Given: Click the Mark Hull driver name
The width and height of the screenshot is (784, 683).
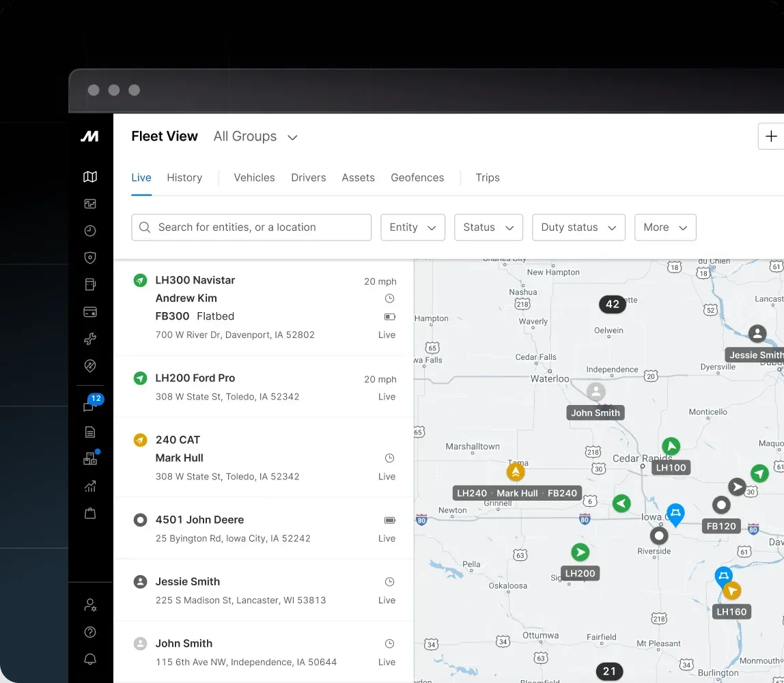Looking at the screenshot, I should [x=179, y=458].
